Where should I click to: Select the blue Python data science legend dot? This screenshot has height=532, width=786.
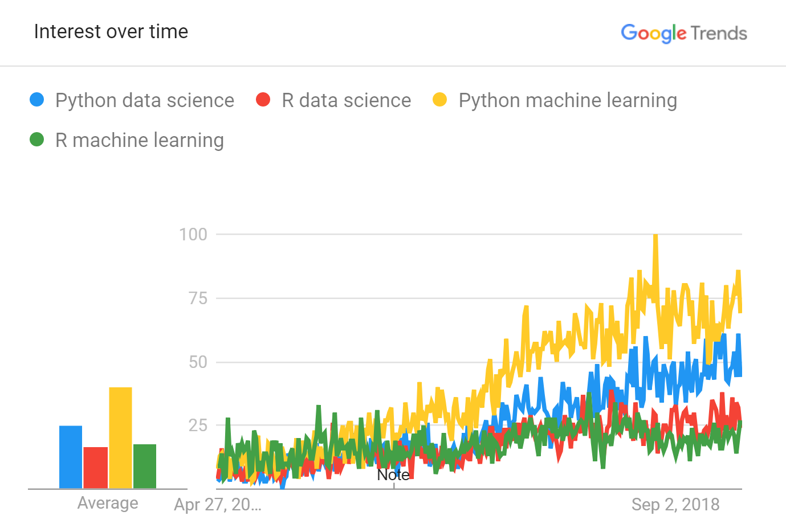coord(36,100)
